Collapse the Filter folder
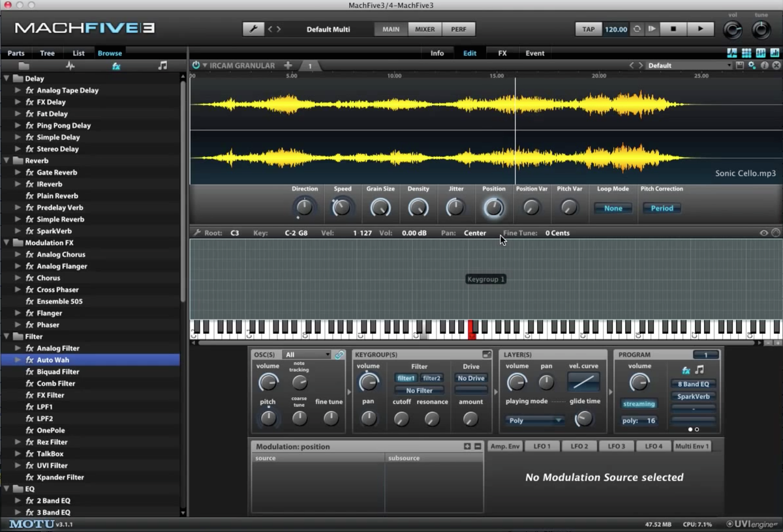 point(7,336)
